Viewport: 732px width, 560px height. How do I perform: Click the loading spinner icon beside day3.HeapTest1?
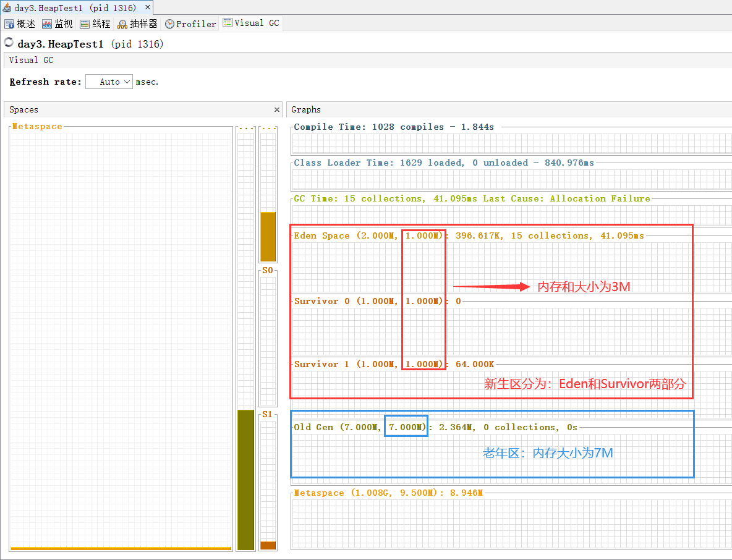point(9,43)
